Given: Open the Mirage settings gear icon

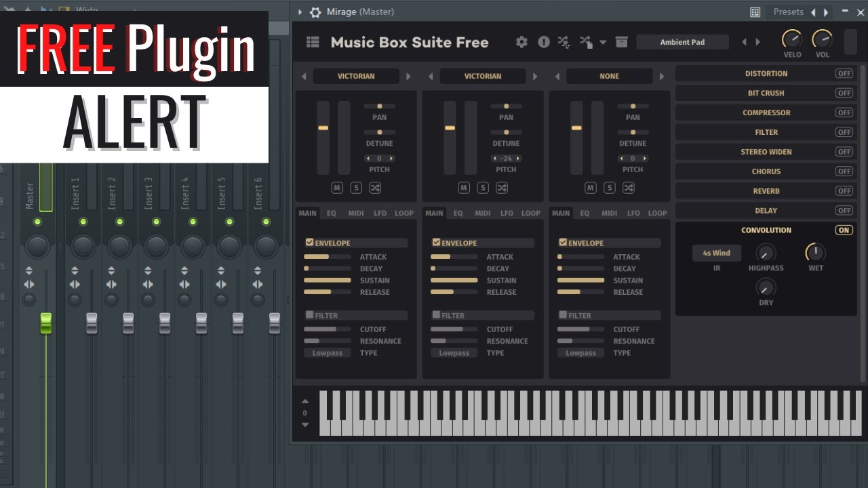Looking at the screenshot, I should coord(521,42).
